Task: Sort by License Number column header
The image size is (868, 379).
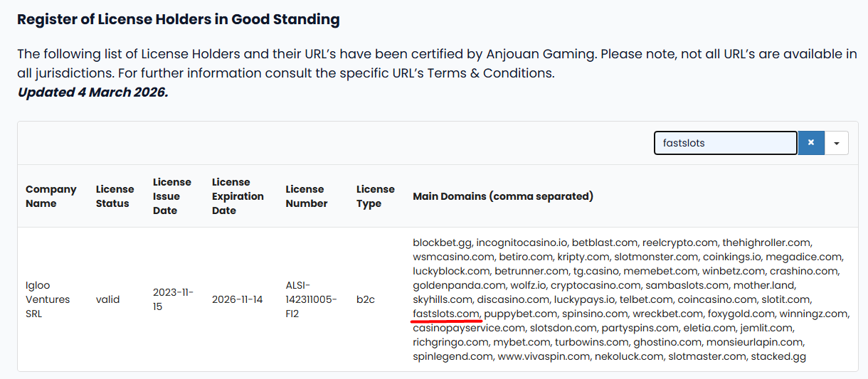Action: 307,196
